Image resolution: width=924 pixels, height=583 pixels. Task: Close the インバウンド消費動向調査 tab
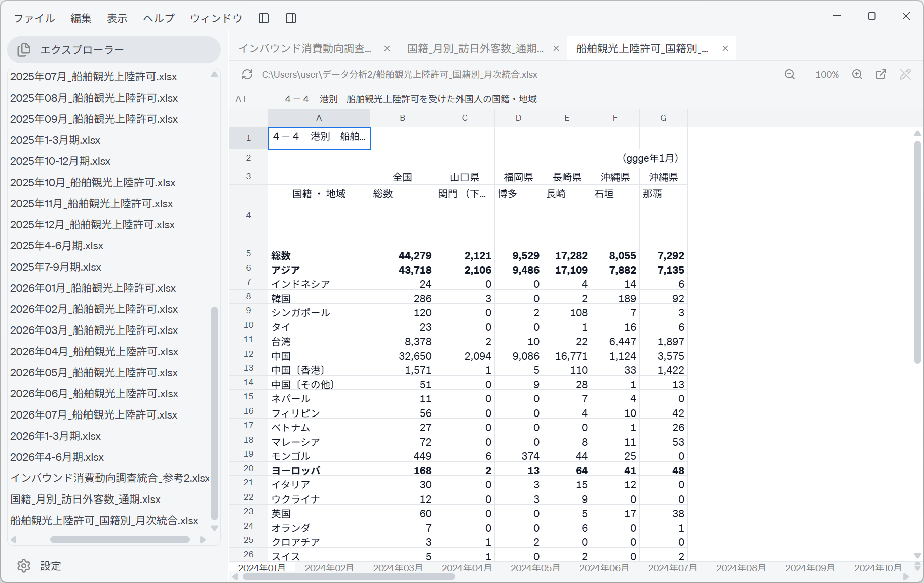click(x=387, y=48)
